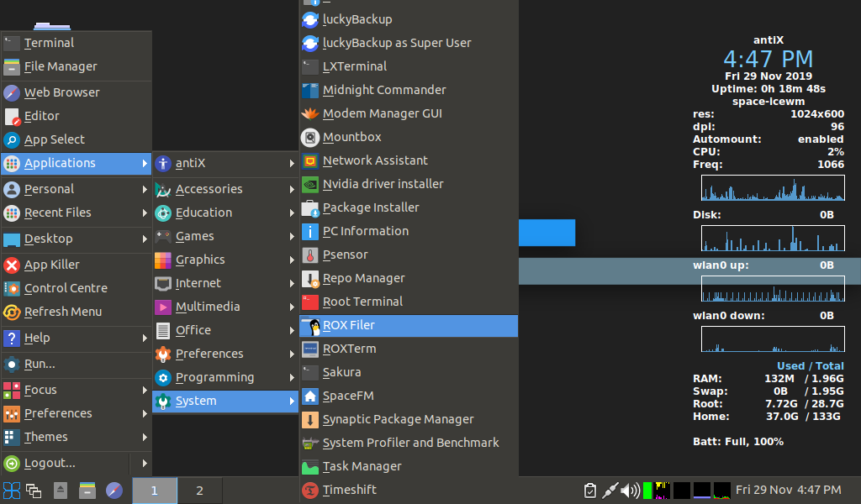Click the Repo Manager icon

[x=310, y=279]
